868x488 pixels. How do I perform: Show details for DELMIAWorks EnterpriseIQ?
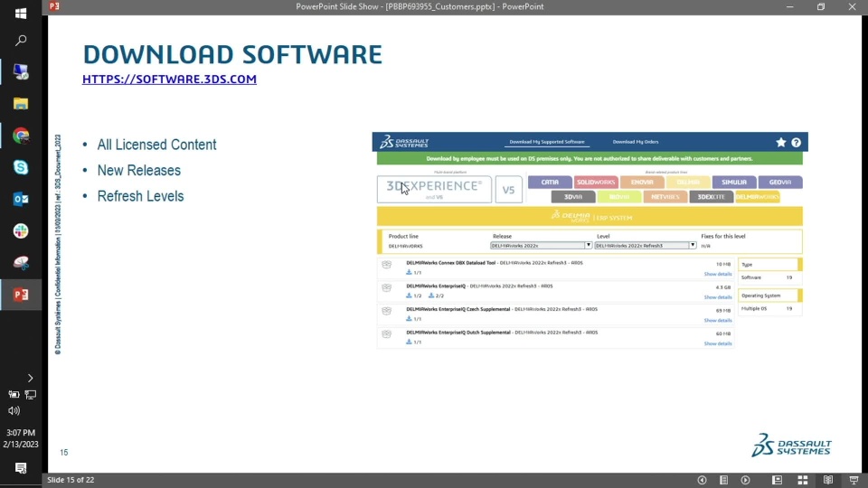pyautogui.click(x=717, y=297)
